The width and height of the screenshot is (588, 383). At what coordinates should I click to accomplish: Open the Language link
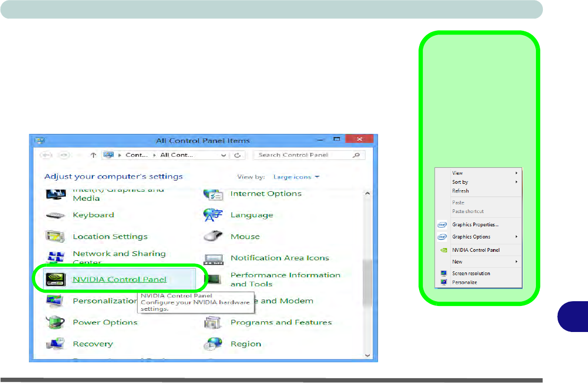coord(252,215)
